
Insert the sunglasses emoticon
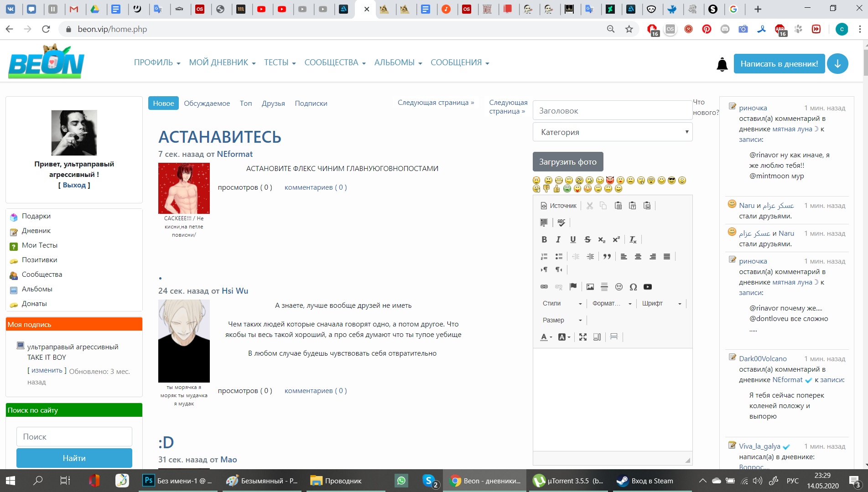click(671, 180)
